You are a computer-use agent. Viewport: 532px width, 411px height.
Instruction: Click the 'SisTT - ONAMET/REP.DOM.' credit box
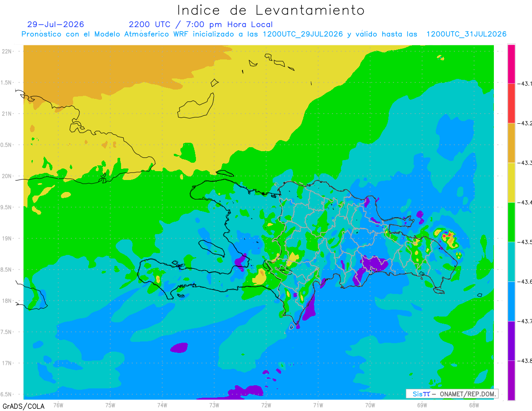[x=452, y=394]
